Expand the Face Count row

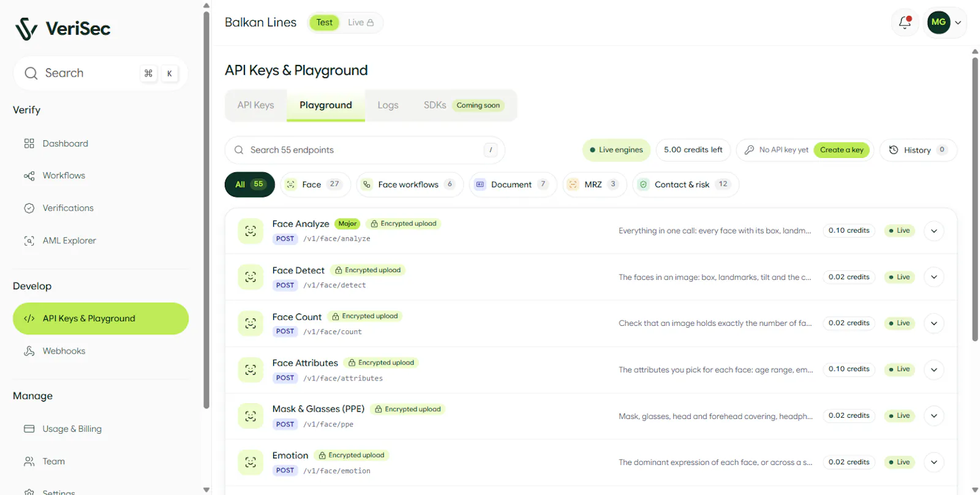[x=934, y=323]
